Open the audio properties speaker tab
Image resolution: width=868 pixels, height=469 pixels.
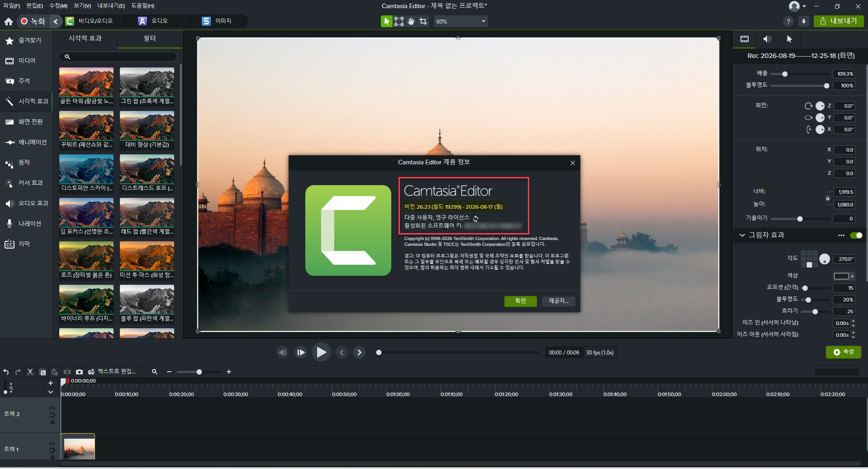coord(767,39)
